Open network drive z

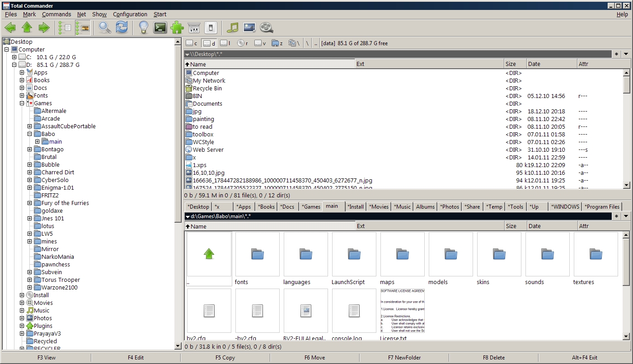277,43
